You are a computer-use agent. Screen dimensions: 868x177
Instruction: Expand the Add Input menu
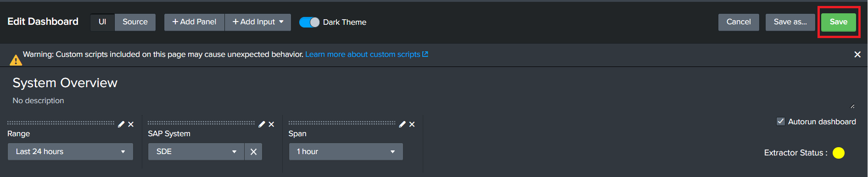click(258, 22)
